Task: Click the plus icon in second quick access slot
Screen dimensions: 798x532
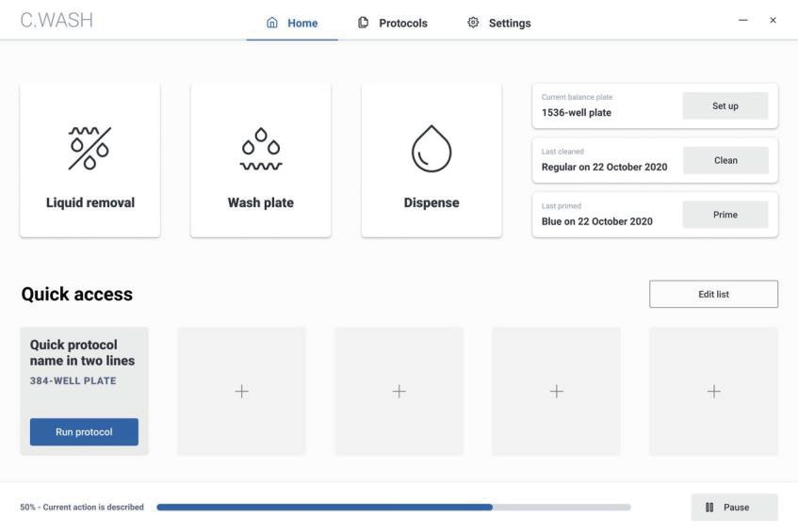Action: click(x=241, y=392)
